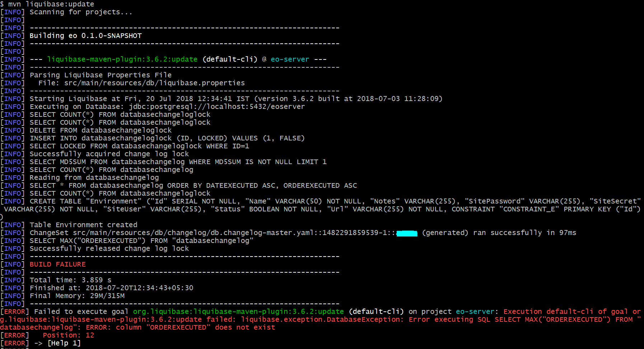Click cyan 'eo-server' in plugin INFO line
The width and height of the screenshot is (644, 349).
[x=290, y=59]
